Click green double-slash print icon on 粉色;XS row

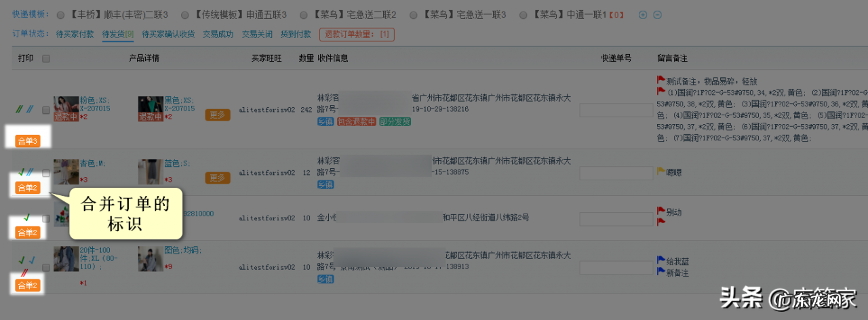click(20, 108)
